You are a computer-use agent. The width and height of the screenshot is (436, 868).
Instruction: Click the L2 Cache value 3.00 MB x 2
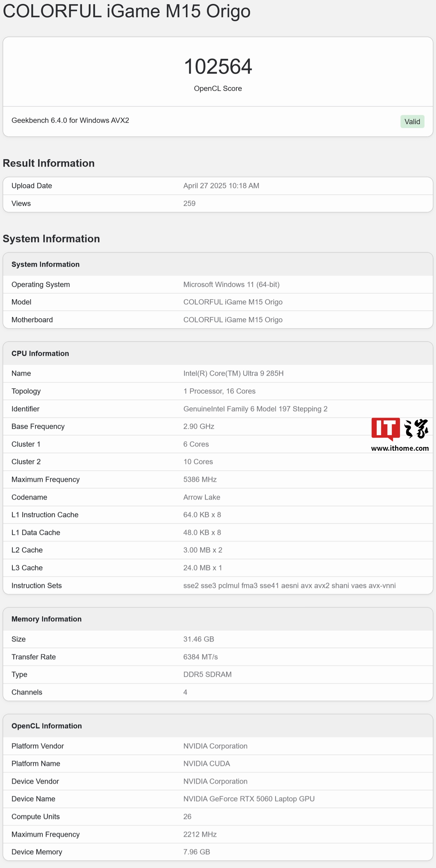tap(203, 550)
